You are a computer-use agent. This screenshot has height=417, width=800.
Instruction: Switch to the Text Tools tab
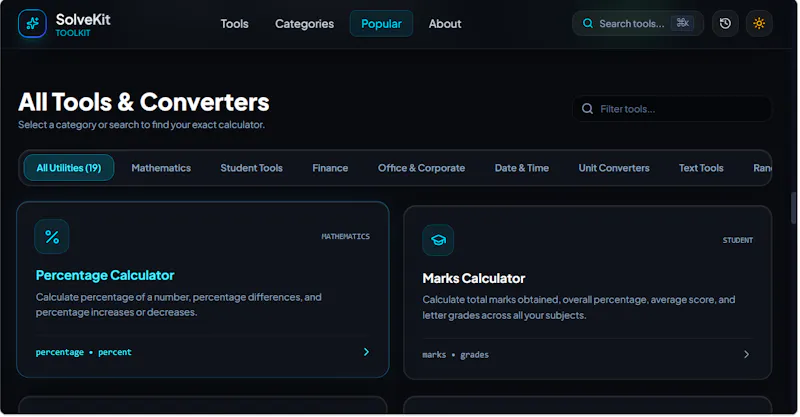pos(701,168)
